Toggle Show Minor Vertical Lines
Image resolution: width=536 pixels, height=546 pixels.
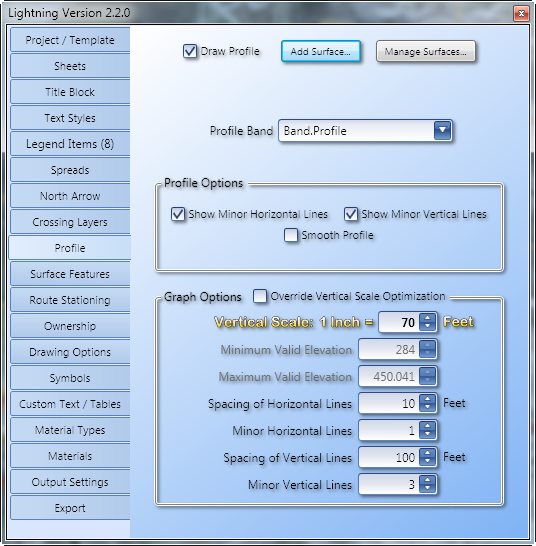point(351,214)
